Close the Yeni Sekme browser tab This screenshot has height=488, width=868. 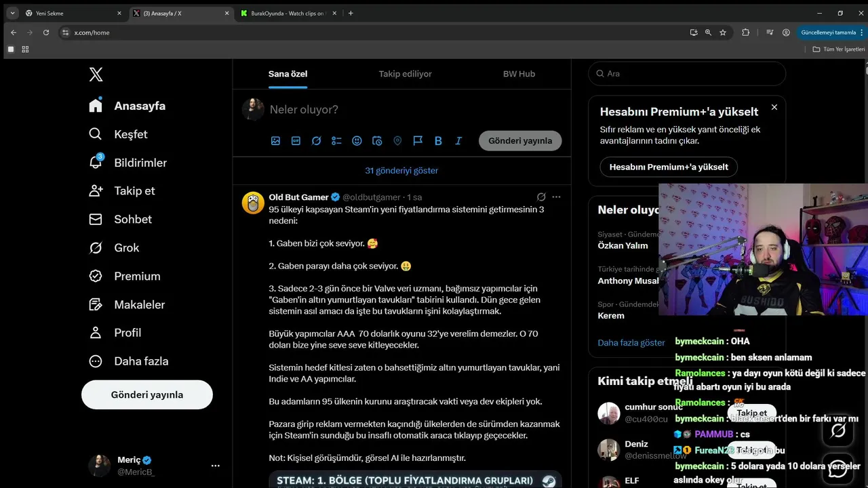pyautogui.click(x=119, y=13)
